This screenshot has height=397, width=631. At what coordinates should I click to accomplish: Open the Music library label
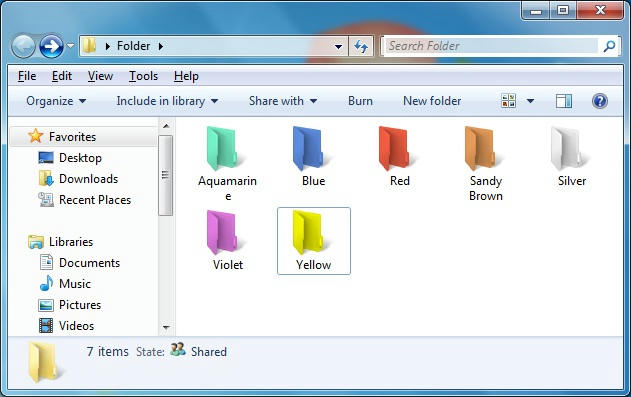pos(75,284)
